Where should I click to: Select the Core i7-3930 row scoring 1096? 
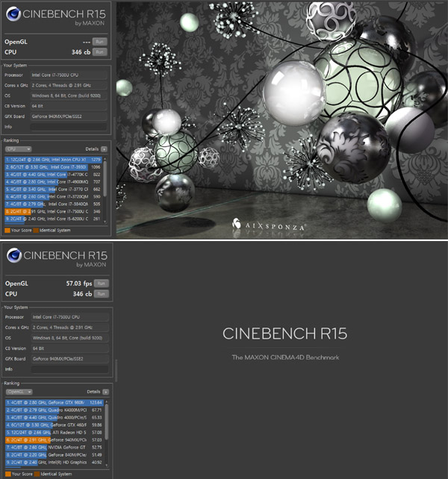click(53, 167)
